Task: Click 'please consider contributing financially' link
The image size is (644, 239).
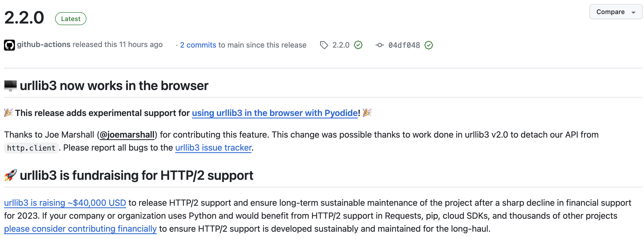Action: coord(80,229)
